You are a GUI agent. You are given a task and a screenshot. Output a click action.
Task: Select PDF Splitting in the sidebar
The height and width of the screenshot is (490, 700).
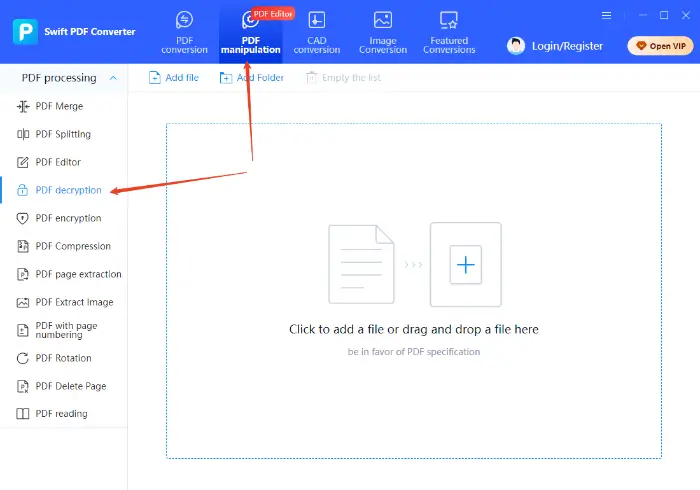tap(63, 134)
